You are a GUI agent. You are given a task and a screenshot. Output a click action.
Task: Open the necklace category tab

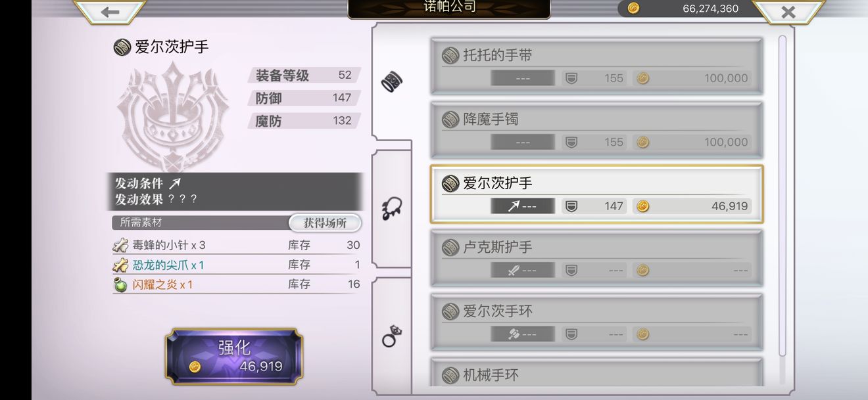[x=392, y=209]
